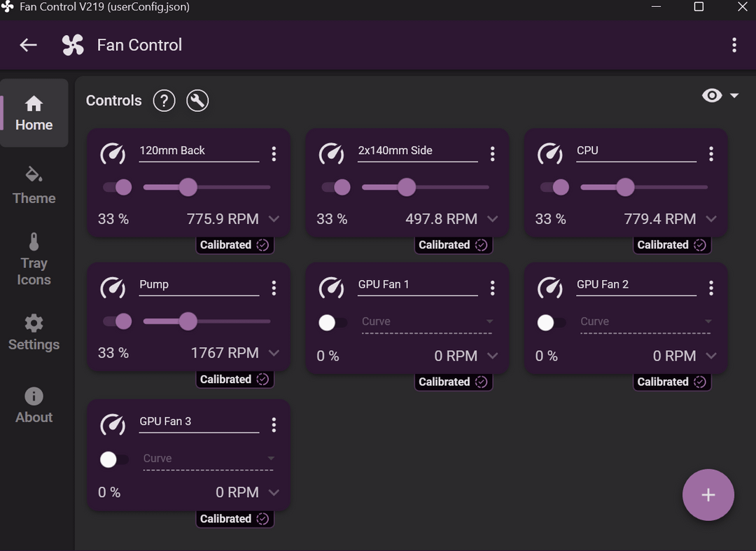Enable the GPU Fan 2 control toggle

click(551, 323)
